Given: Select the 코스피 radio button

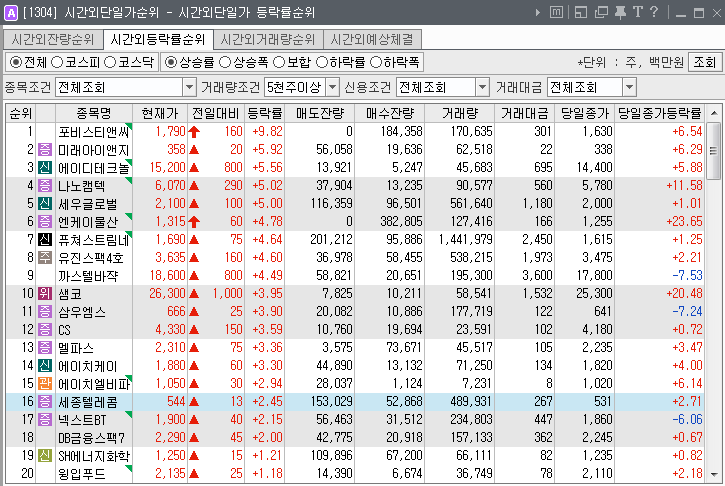Looking at the screenshot, I should click(x=56, y=62).
